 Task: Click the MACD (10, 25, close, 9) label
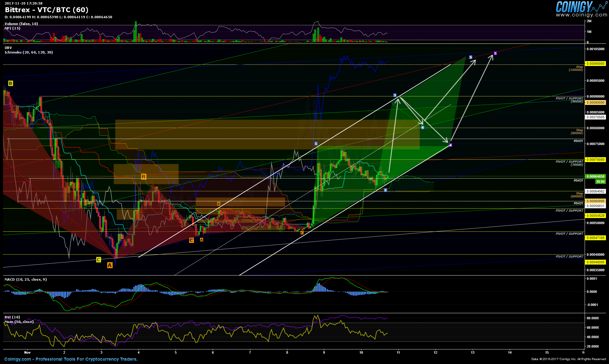pyautogui.click(x=26, y=279)
